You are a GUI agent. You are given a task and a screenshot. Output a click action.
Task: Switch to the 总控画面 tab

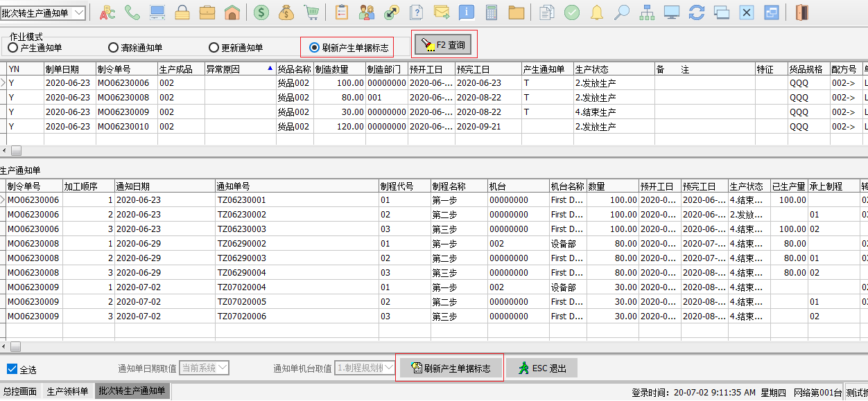[20, 391]
